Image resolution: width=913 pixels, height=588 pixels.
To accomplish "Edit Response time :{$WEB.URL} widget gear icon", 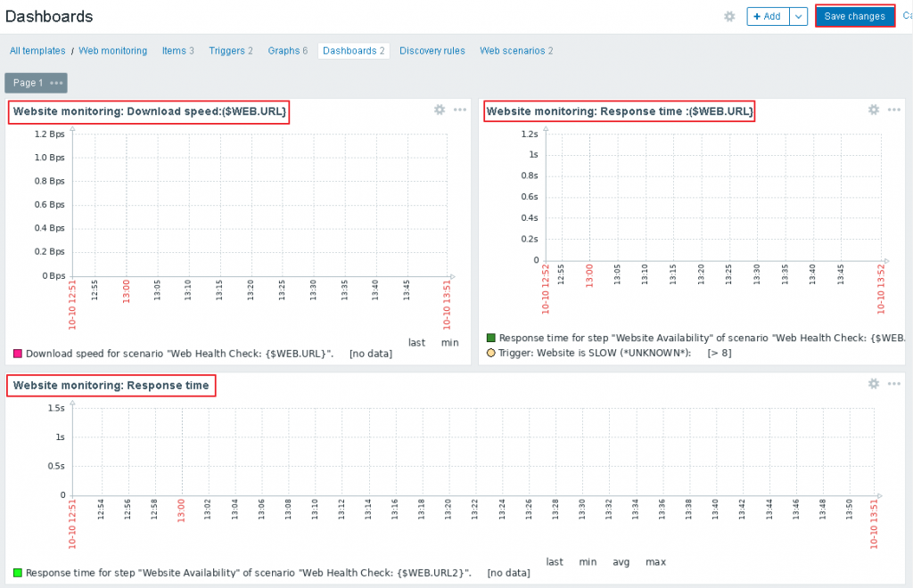I will pyautogui.click(x=874, y=110).
